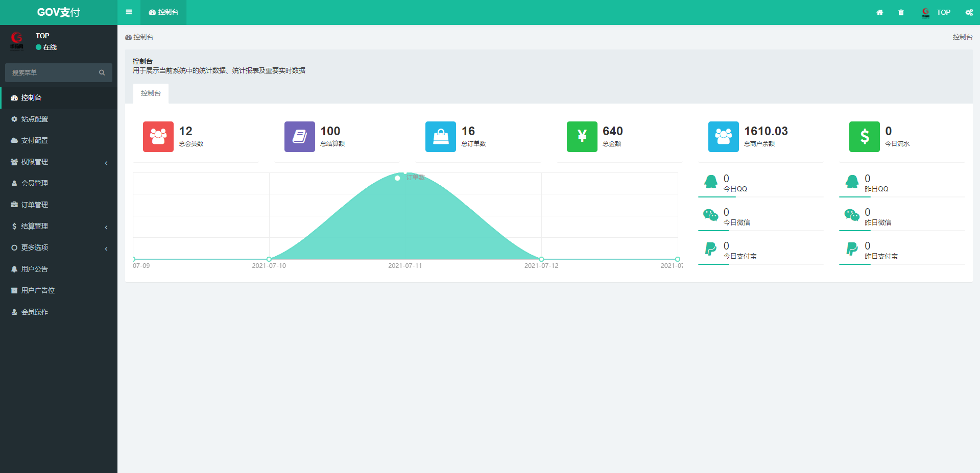Image resolution: width=980 pixels, height=473 pixels.
Task: Open the TOP user profile in header
Action: tap(936, 12)
